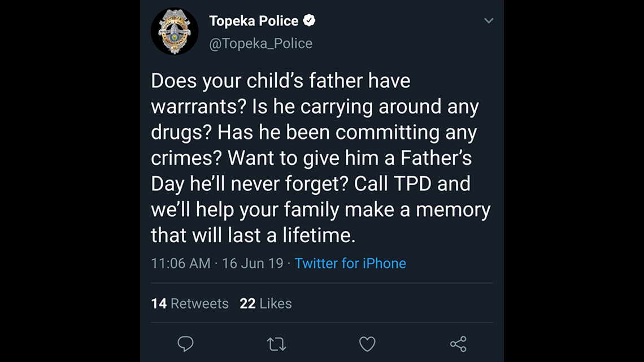644x362 pixels.
Task: Open the Twitter for iPhone link
Action: (350, 263)
